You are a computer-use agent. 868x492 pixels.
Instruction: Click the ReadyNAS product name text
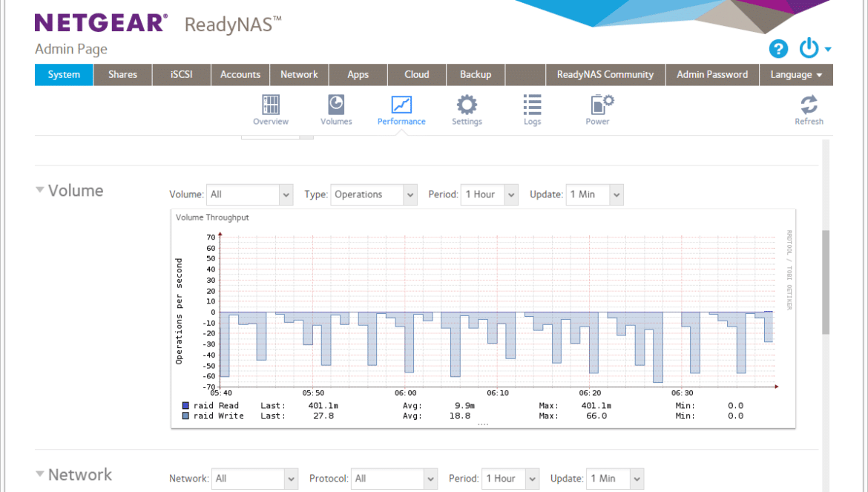point(233,25)
